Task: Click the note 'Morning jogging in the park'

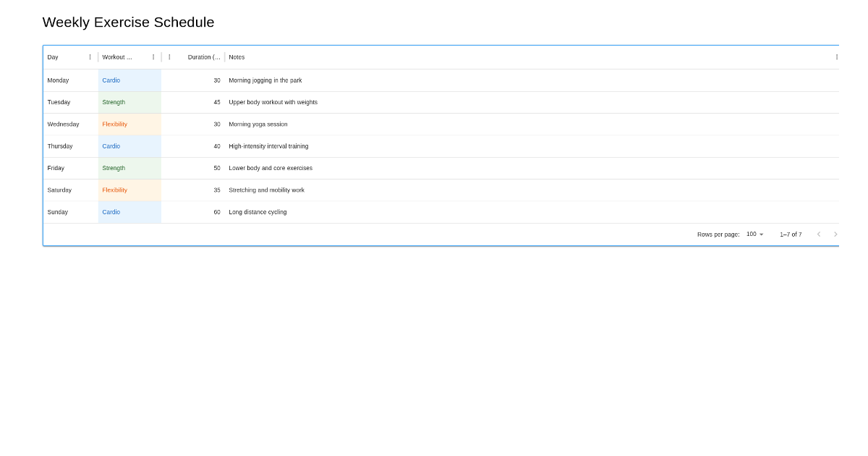Action: (266, 80)
